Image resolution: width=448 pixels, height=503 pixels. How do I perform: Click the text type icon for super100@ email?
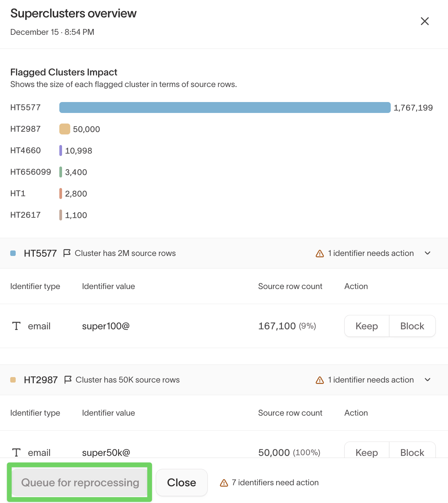pyautogui.click(x=16, y=326)
